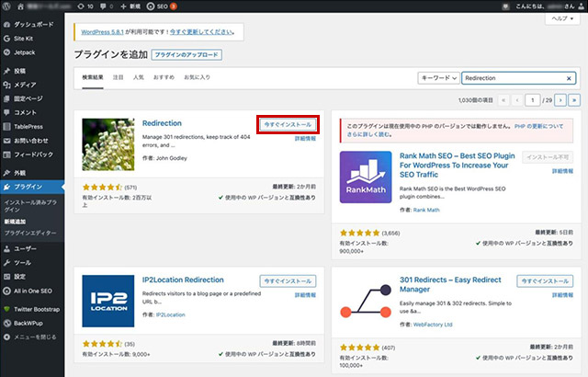Viewport: 588px width, 377px height.
Task: Open Add New (新規追加) submenu item
Action: coord(15,222)
